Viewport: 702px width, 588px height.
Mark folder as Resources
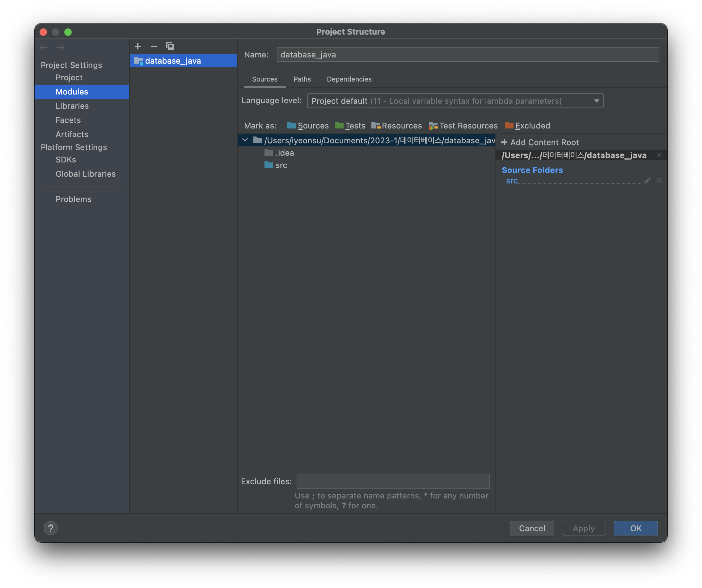[x=396, y=126]
